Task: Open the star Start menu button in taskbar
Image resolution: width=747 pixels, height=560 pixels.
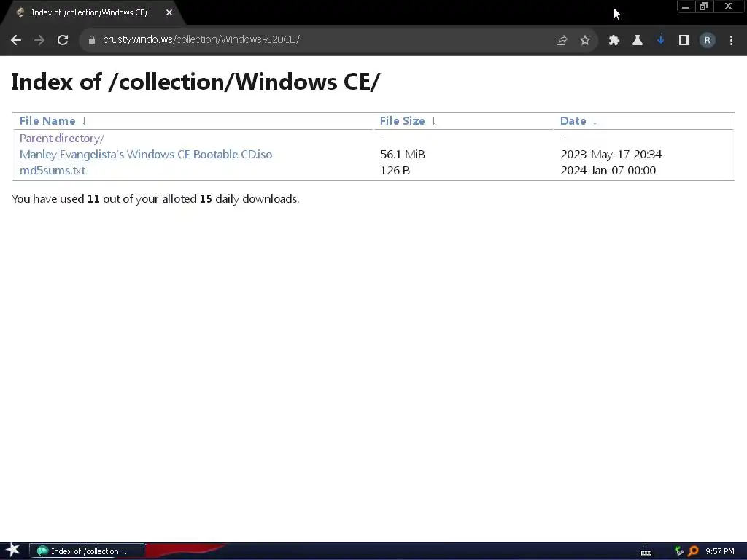Action: tap(13, 551)
